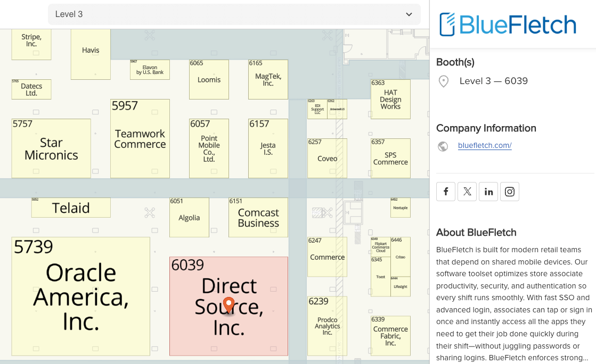596x364 pixels.
Task: Select the Toast booth 6345
Action: coord(380,277)
